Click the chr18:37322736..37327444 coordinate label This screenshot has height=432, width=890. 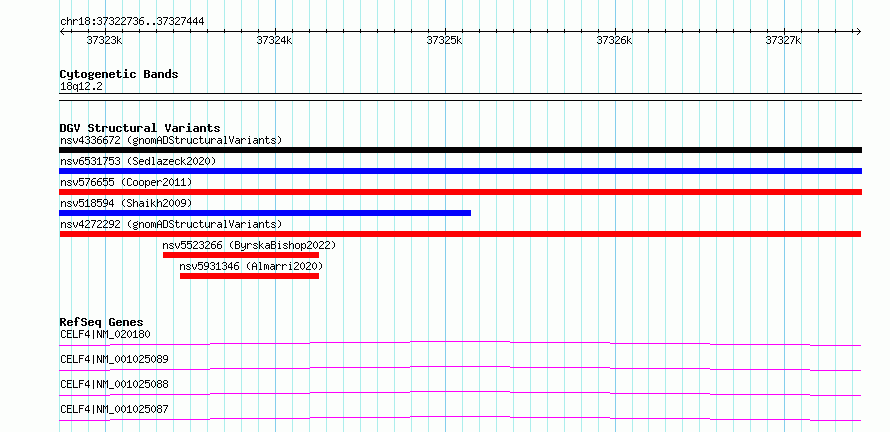coord(132,22)
